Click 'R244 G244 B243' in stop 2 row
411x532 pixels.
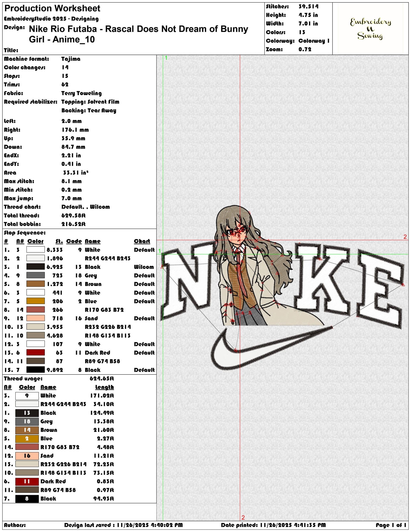tap(107, 258)
